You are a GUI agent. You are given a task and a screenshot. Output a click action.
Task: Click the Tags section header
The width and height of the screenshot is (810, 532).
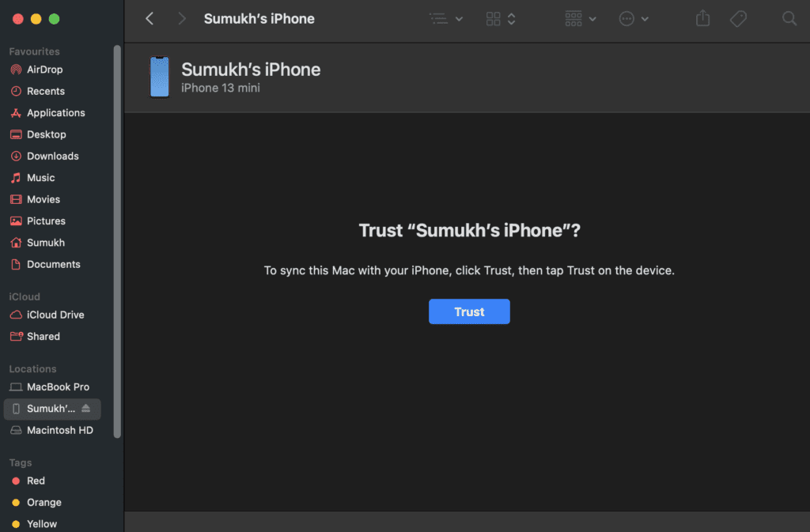click(x=20, y=463)
